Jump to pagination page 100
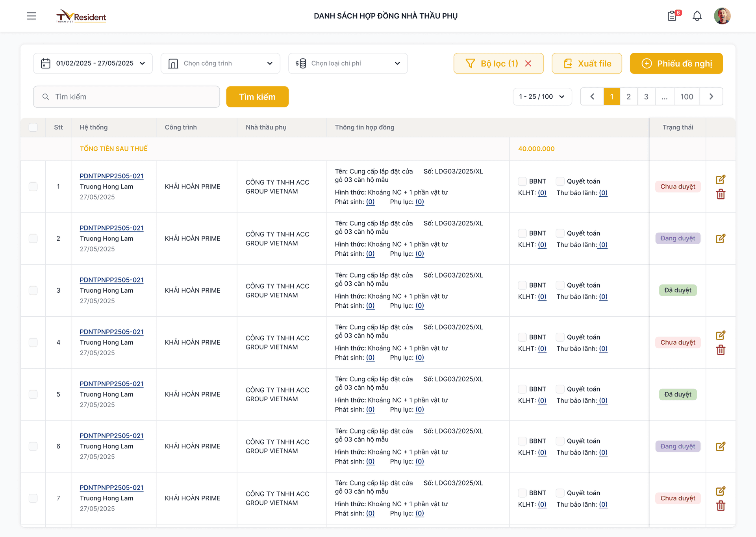This screenshot has height=537, width=756. [687, 97]
